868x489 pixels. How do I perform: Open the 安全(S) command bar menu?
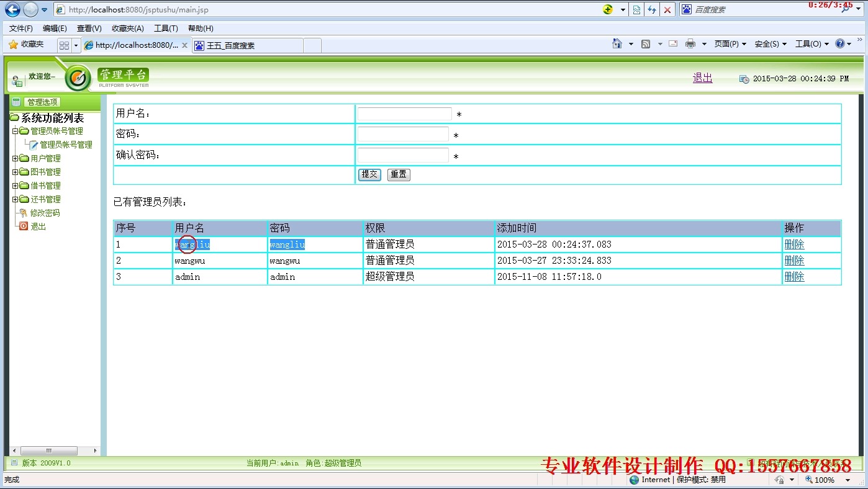(x=771, y=44)
